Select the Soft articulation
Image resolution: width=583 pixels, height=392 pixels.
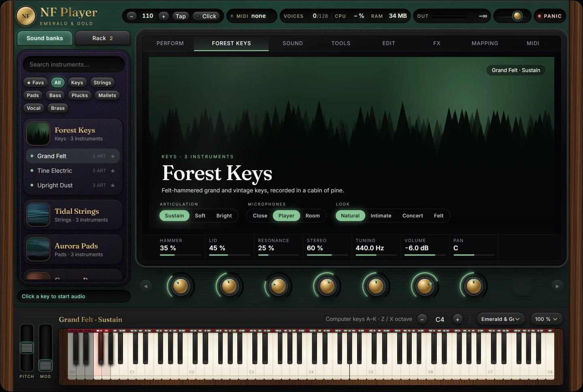click(200, 216)
